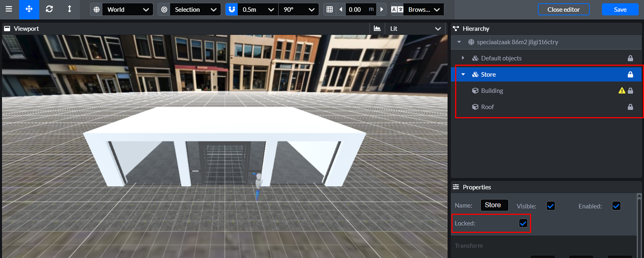Click the Save button
644x258 pixels.
tap(620, 10)
